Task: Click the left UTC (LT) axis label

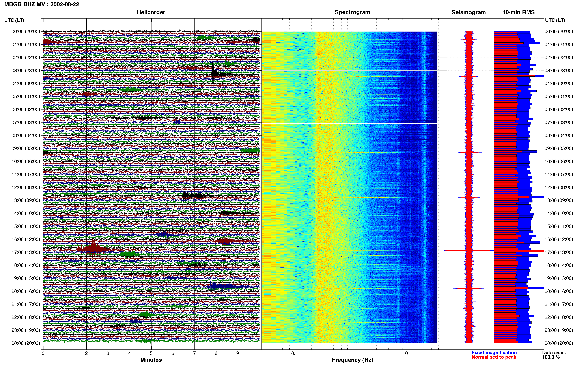Action: point(14,20)
